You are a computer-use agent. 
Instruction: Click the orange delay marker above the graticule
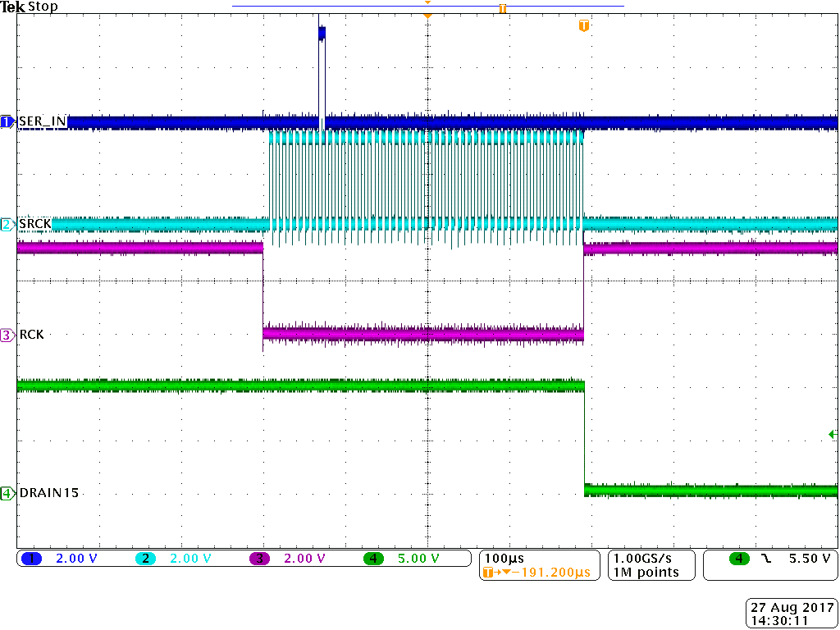coord(427,4)
